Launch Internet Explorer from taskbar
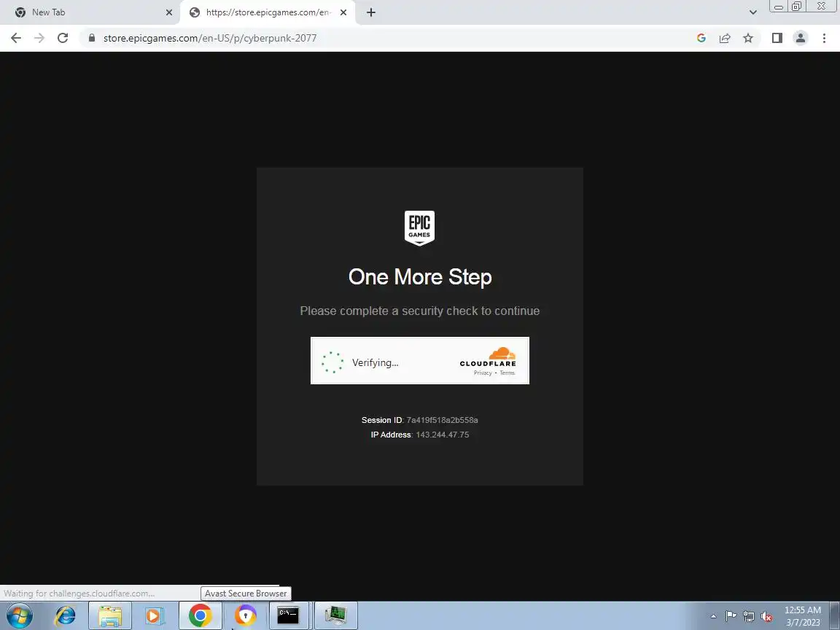This screenshot has height=630, width=840. point(66,615)
